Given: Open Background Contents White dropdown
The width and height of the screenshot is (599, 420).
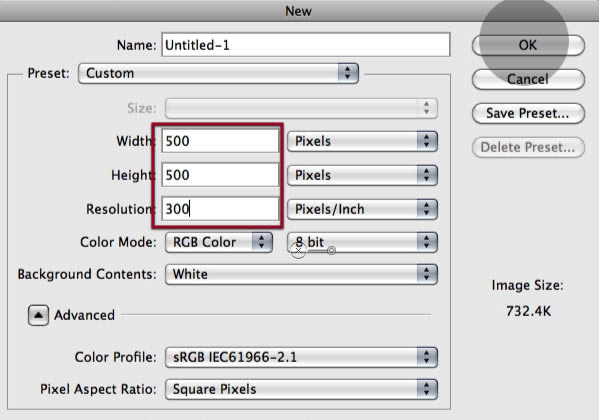Looking at the screenshot, I should [x=301, y=274].
